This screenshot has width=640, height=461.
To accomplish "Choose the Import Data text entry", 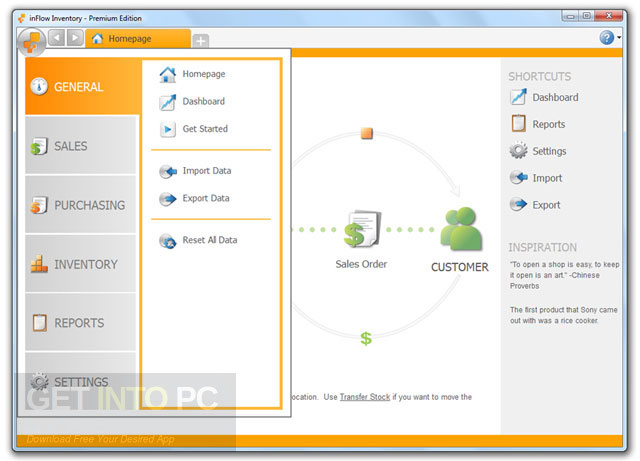I will [207, 171].
